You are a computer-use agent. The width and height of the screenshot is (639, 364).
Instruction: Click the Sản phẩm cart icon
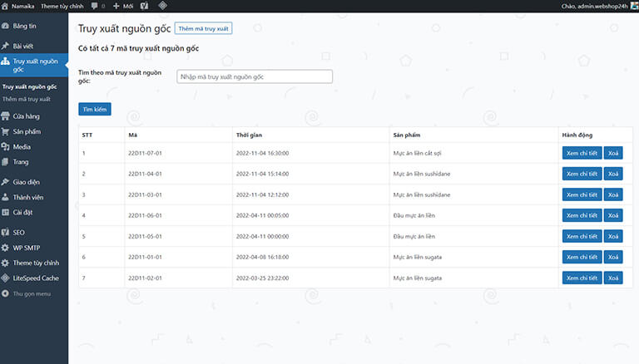click(6, 131)
